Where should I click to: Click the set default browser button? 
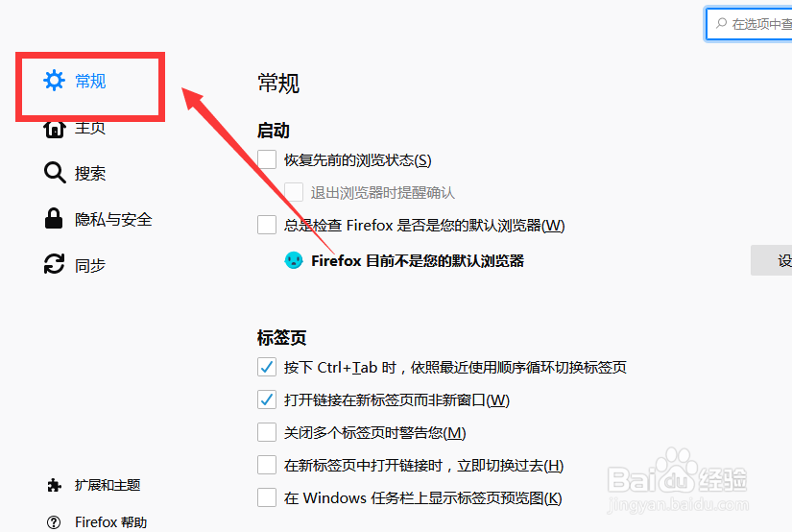tap(771, 260)
